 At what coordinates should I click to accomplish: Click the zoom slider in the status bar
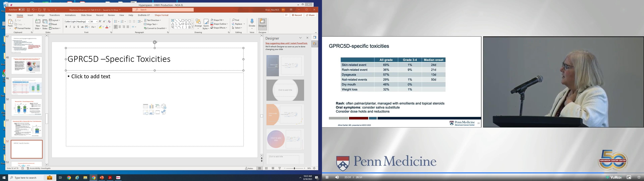point(294,168)
